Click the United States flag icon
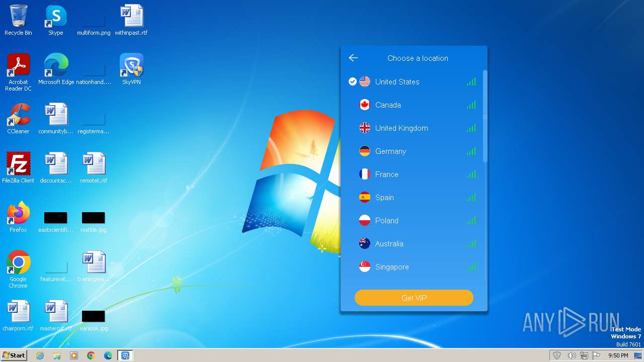This screenshot has width=644, height=362. point(365,81)
